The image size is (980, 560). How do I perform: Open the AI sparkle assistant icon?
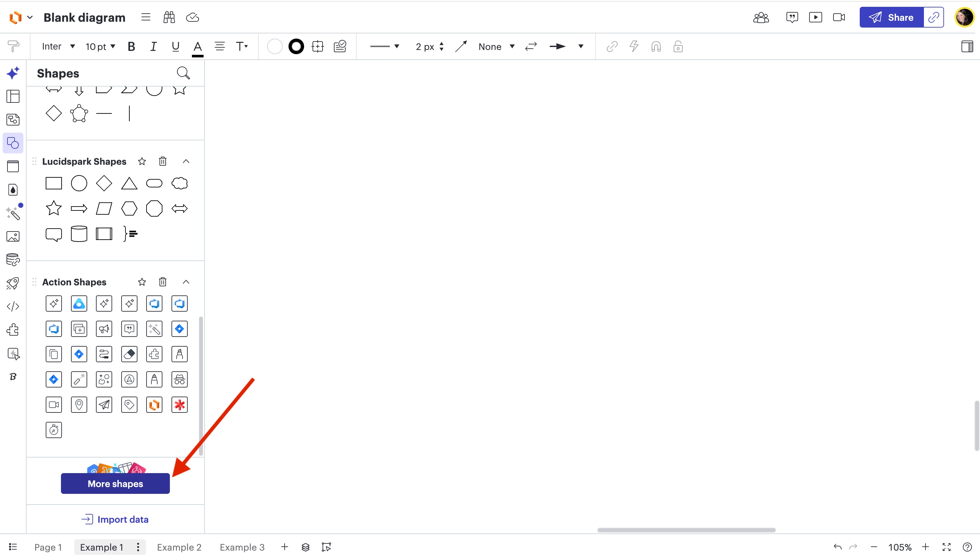(13, 73)
